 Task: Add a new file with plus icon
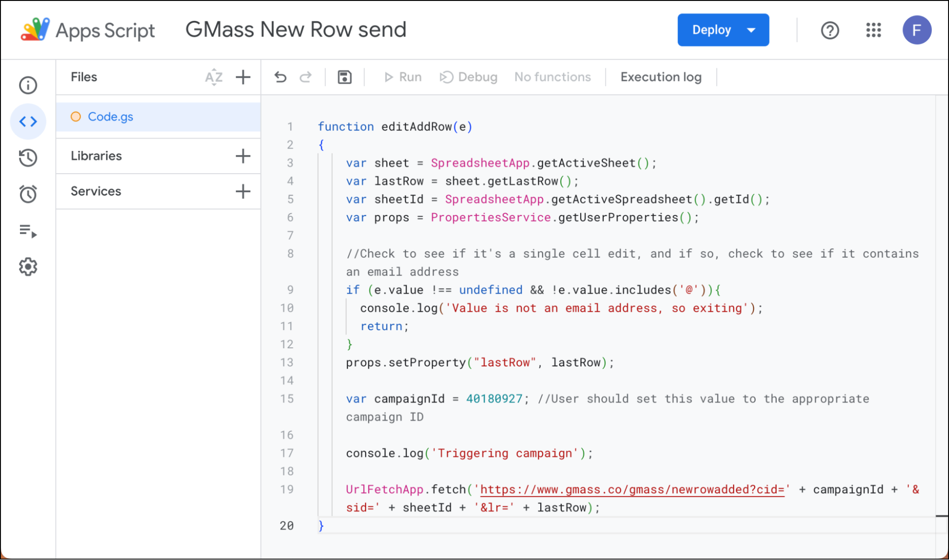pos(243,77)
